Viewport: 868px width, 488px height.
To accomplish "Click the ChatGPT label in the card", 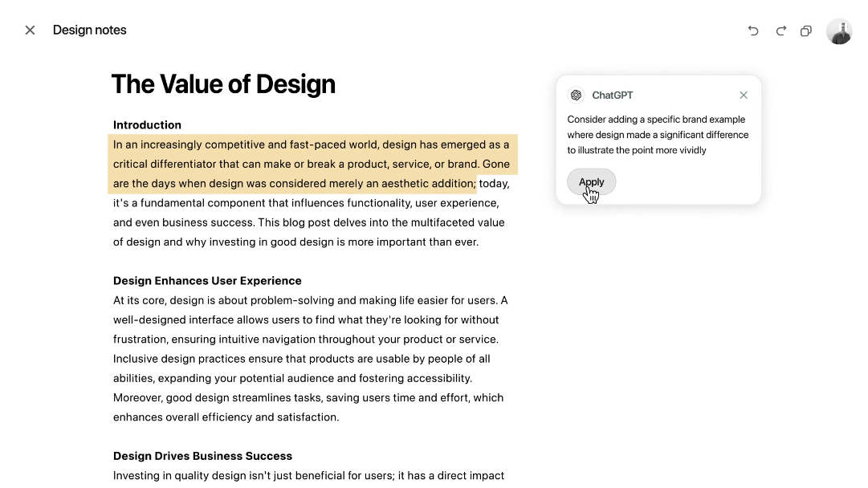I will 612,96.
